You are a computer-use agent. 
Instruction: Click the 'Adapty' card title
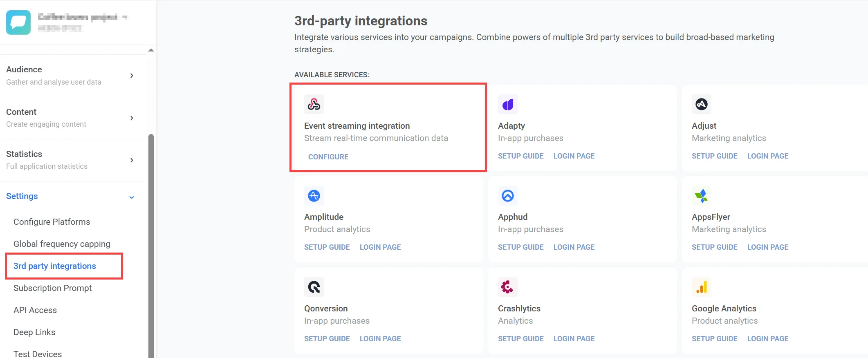point(511,126)
